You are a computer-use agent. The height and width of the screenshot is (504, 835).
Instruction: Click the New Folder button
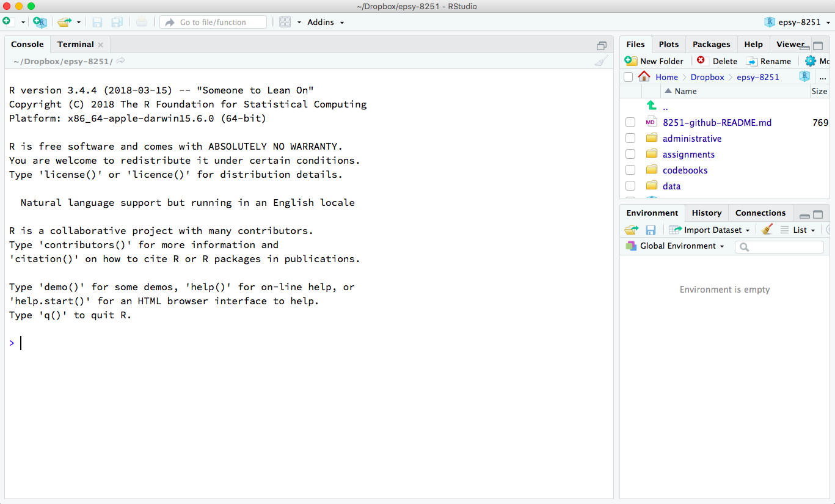tap(654, 61)
